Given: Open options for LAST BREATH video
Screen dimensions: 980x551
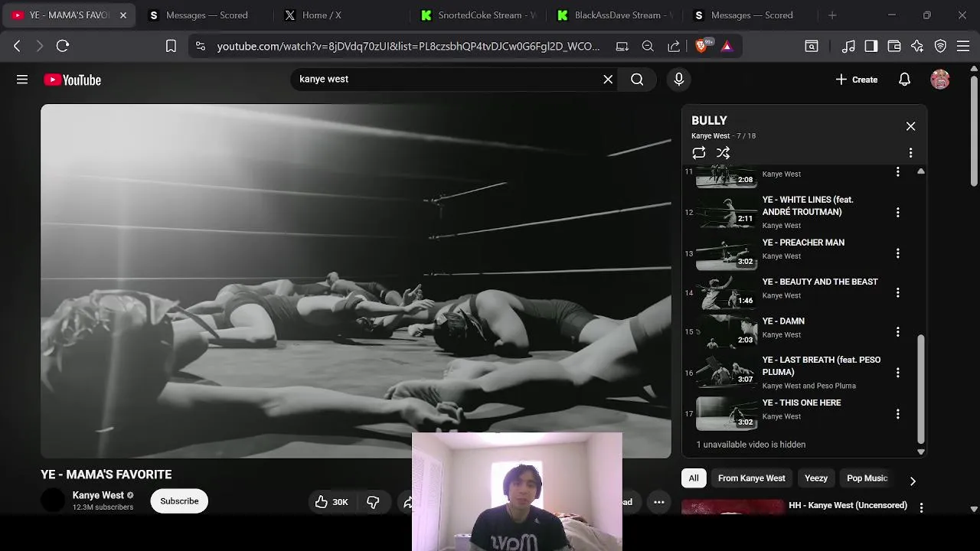Looking at the screenshot, I should tap(897, 373).
